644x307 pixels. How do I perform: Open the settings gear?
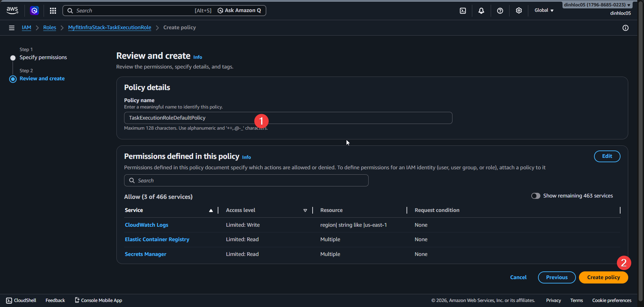tap(519, 10)
